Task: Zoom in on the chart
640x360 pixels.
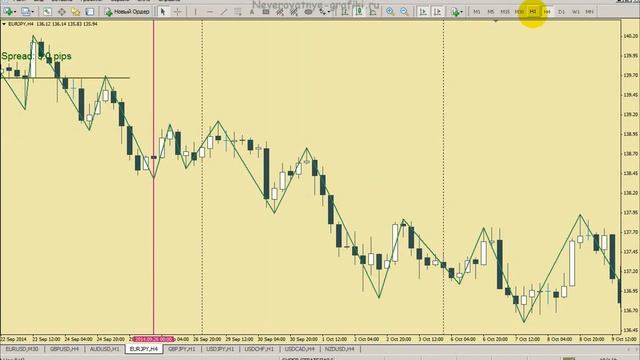Action: 390,12
